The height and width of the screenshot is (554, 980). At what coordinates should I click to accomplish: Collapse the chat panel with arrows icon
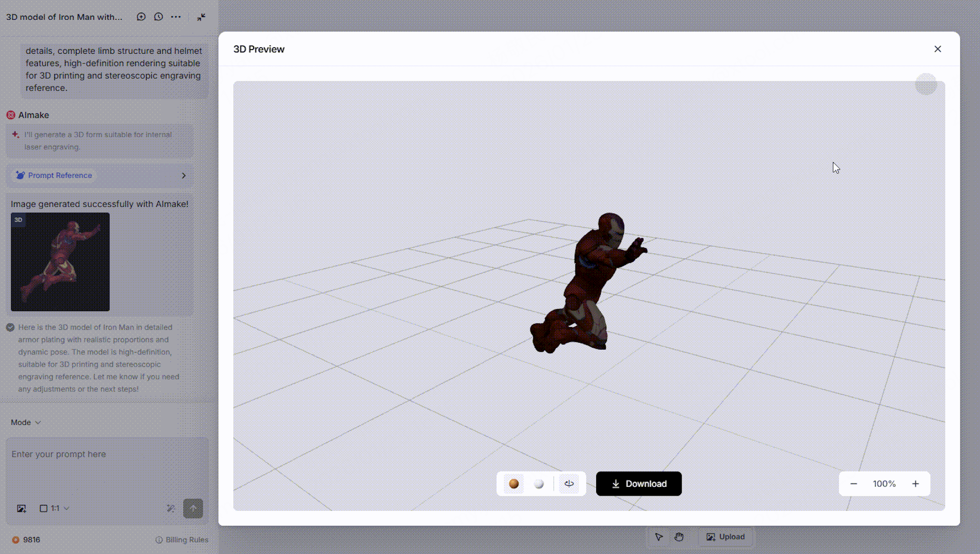pos(201,17)
